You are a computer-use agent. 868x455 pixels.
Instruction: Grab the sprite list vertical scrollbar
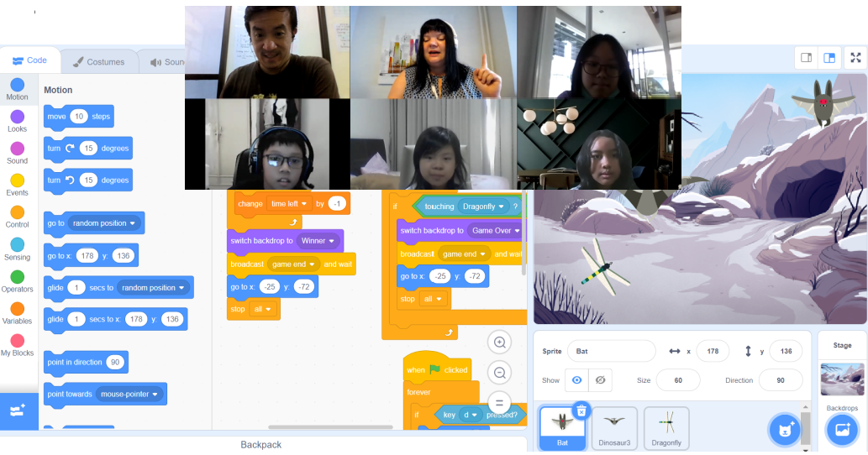(x=806, y=428)
